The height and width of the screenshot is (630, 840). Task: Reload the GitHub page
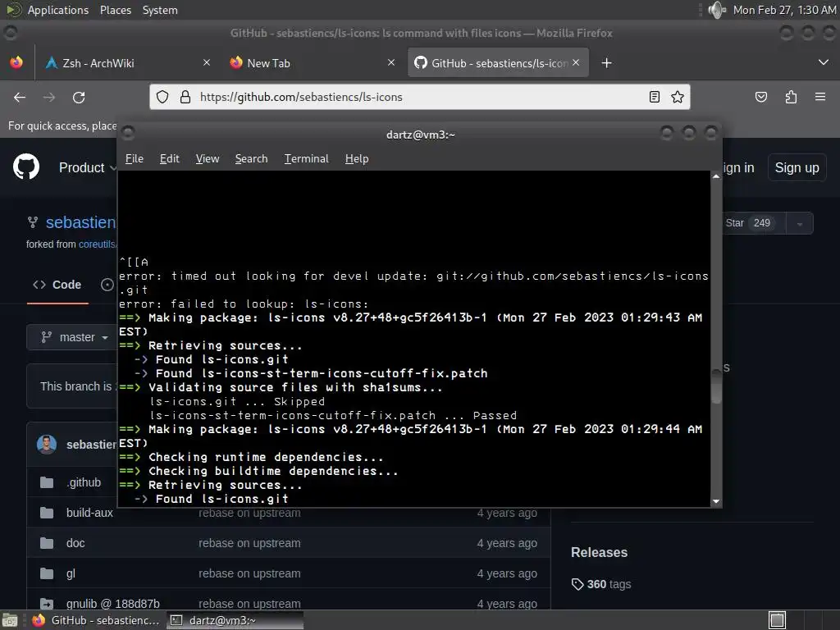coord(79,97)
